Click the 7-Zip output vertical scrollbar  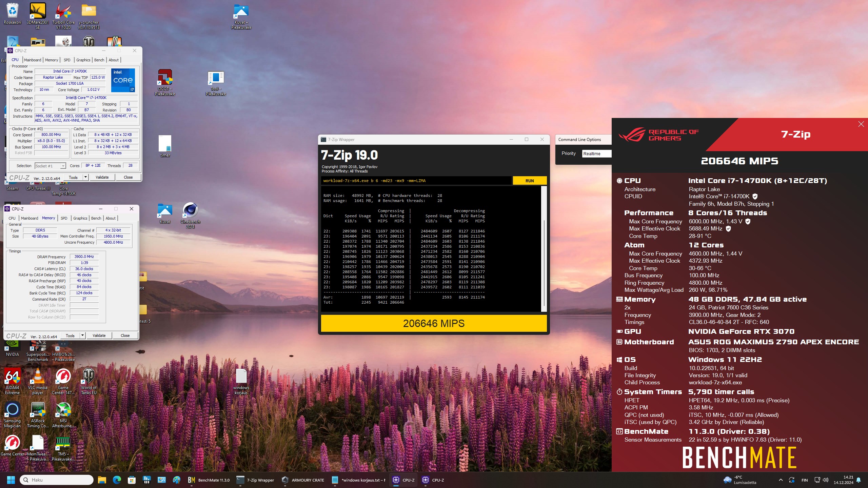click(x=544, y=248)
